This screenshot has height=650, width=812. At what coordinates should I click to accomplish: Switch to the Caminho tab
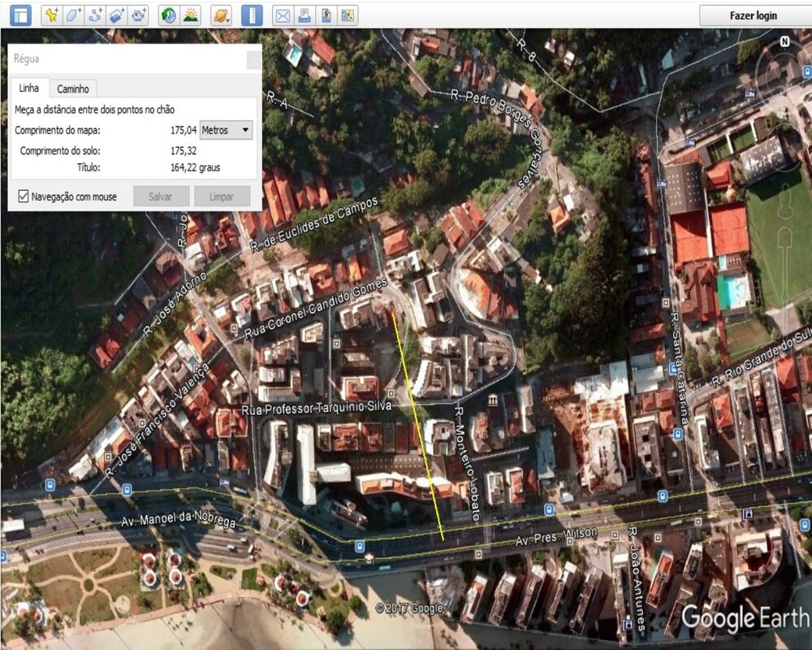73,89
